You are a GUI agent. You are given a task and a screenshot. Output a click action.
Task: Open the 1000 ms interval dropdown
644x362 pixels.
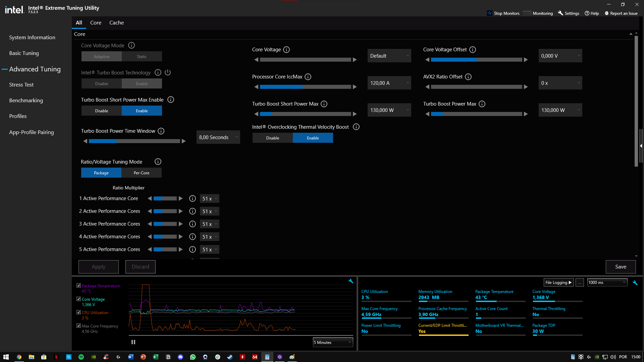click(607, 282)
